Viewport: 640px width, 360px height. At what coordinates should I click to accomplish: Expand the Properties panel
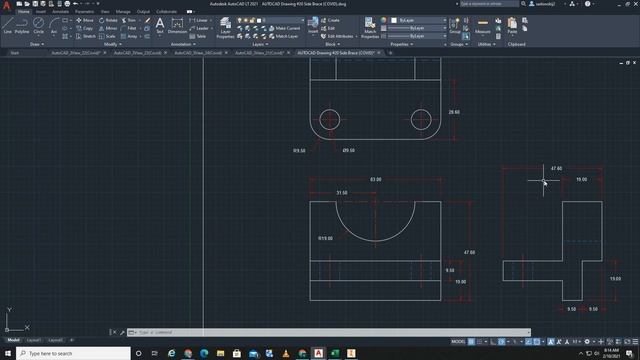click(x=402, y=44)
